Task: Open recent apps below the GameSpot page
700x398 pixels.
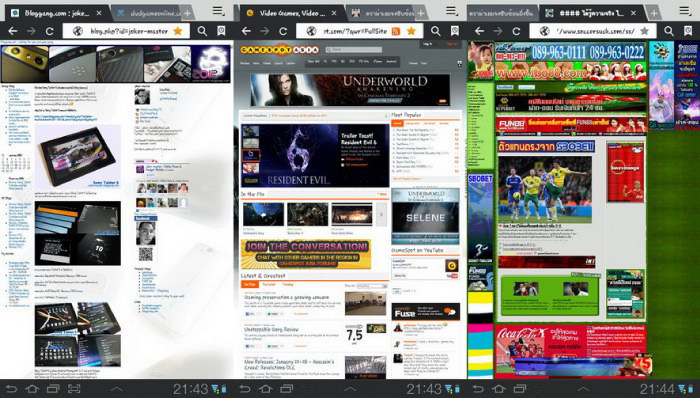Action: [x=287, y=389]
